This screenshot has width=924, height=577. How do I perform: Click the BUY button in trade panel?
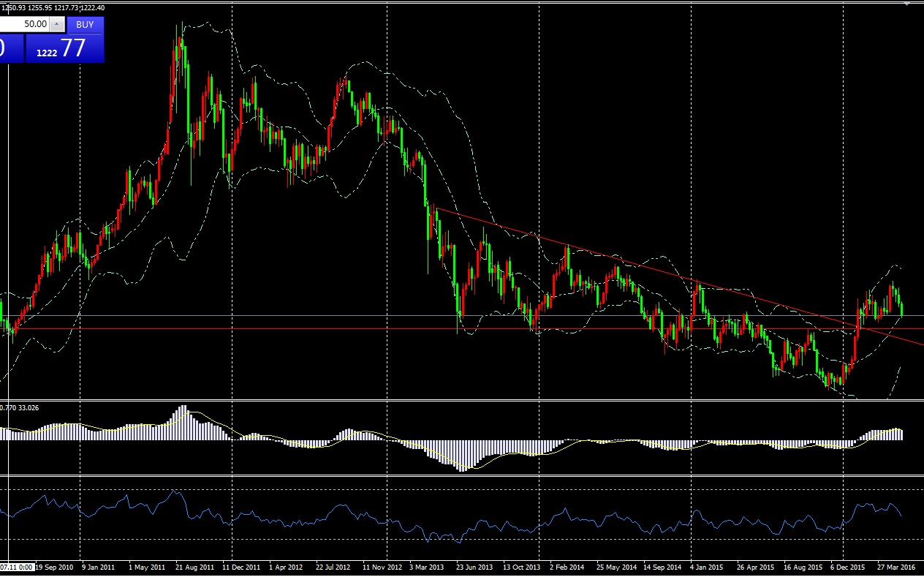(85, 24)
